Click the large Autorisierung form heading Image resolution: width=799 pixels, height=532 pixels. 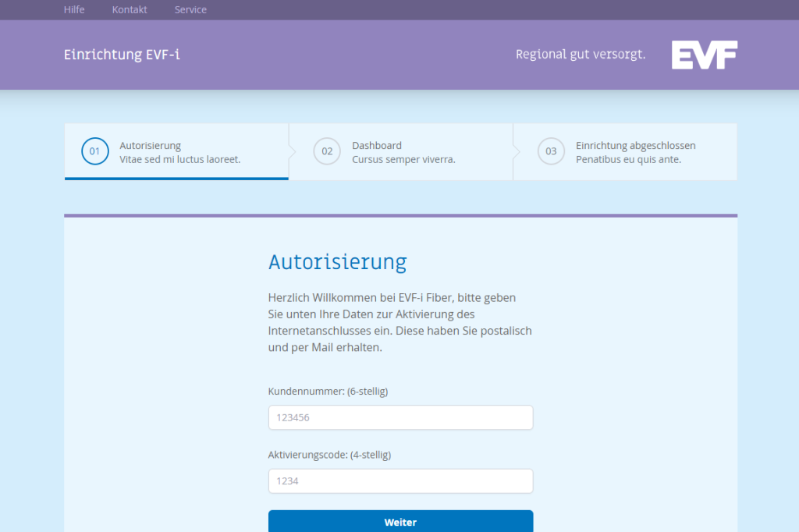(x=337, y=262)
